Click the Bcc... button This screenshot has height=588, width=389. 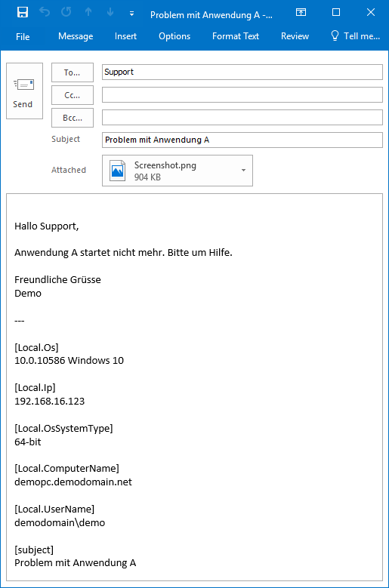pyautogui.click(x=73, y=118)
